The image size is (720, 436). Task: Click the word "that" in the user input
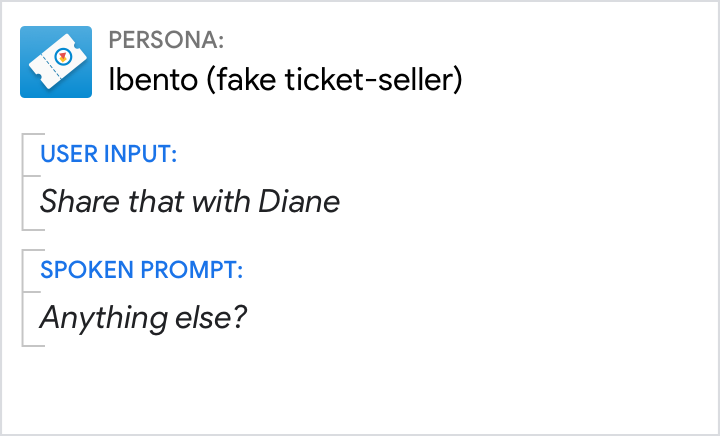(x=154, y=202)
